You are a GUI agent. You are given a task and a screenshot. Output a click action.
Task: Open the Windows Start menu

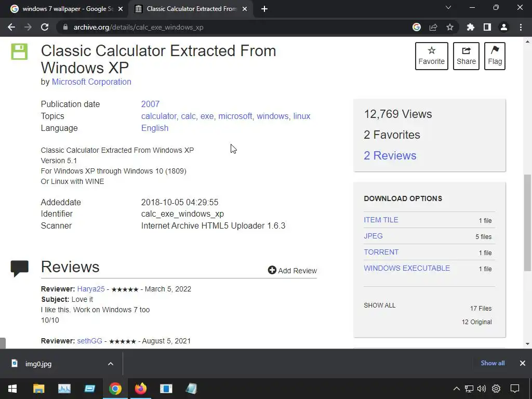tap(12, 389)
